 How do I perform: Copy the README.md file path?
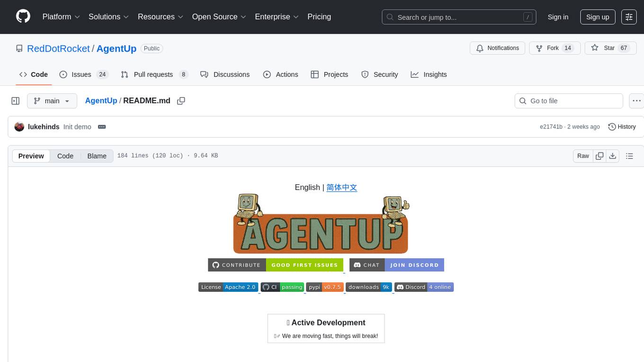click(x=181, y=100)
